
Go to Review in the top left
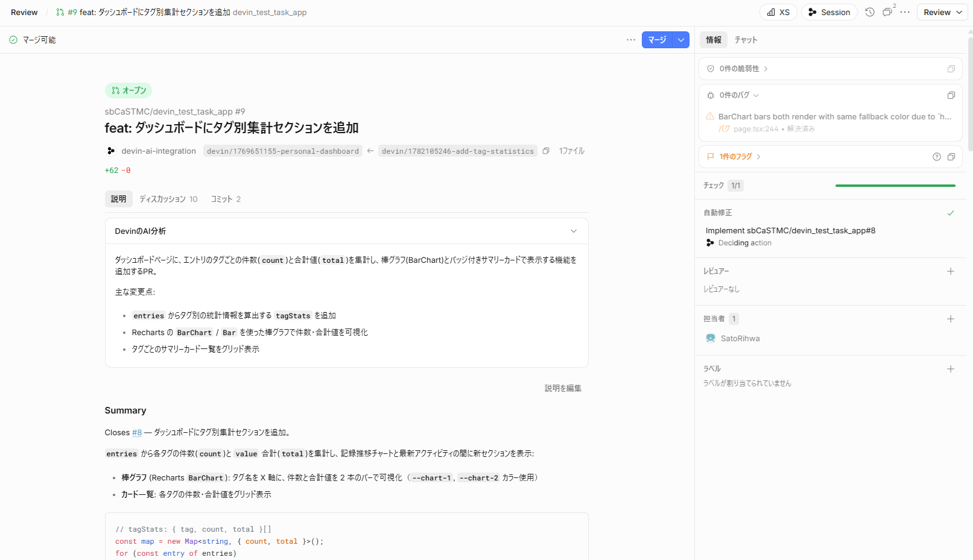tap(24, 12)
